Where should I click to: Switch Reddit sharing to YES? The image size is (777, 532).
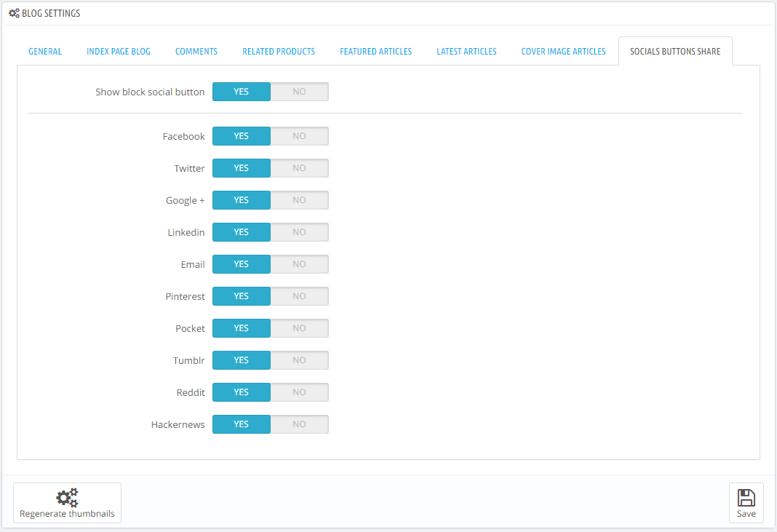click(242, 392)
